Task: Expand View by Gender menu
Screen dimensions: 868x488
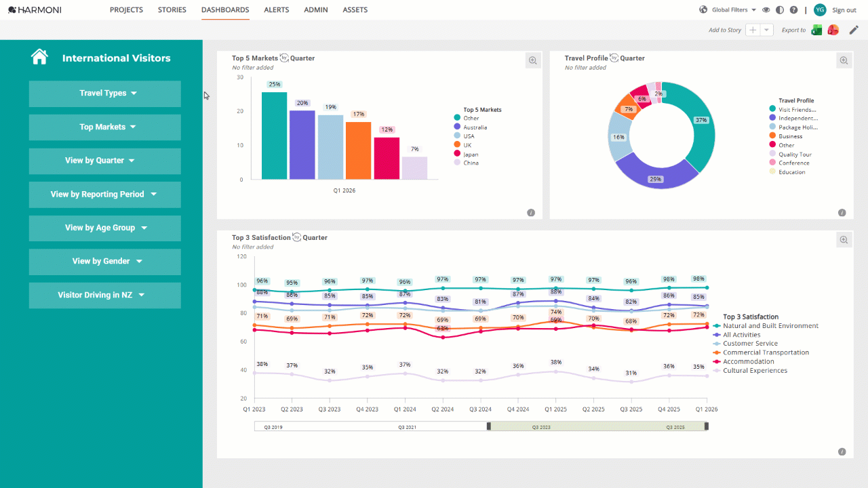Action: point(104,261)
